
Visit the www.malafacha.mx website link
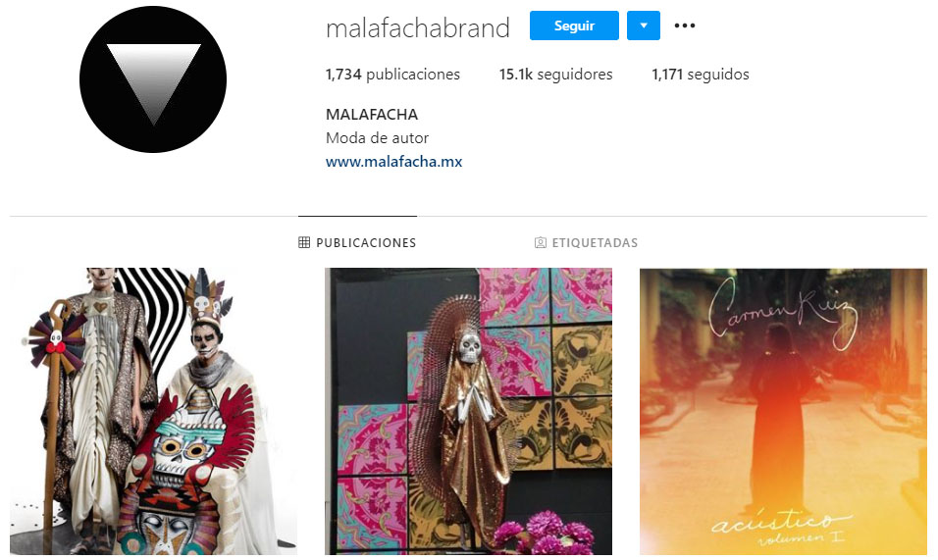pyautogui.click(x=393, y=162)
